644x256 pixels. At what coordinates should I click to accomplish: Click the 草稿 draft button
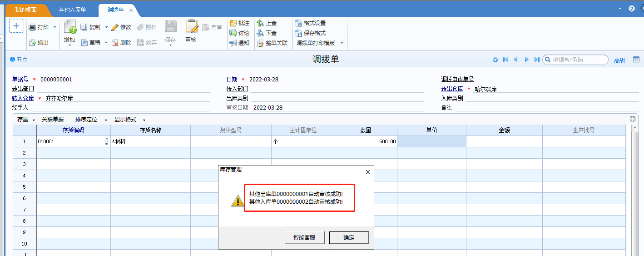point(90,43)
